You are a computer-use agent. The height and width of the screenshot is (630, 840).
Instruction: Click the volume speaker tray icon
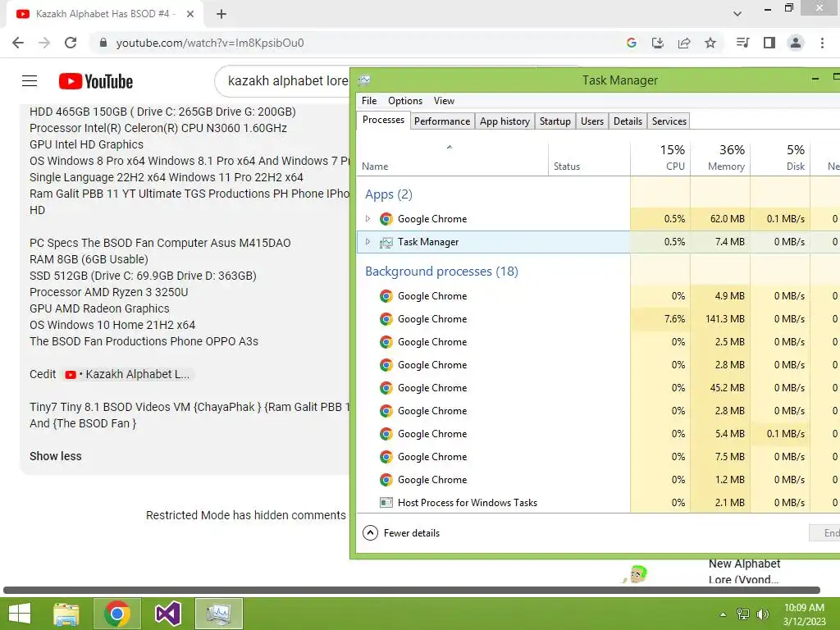pyautogui.click(x=762, y=614)
